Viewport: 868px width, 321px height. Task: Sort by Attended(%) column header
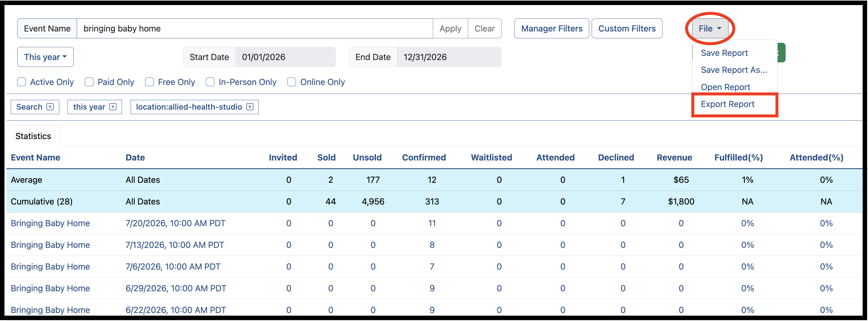pyautogui.click(x=816, y=157)
